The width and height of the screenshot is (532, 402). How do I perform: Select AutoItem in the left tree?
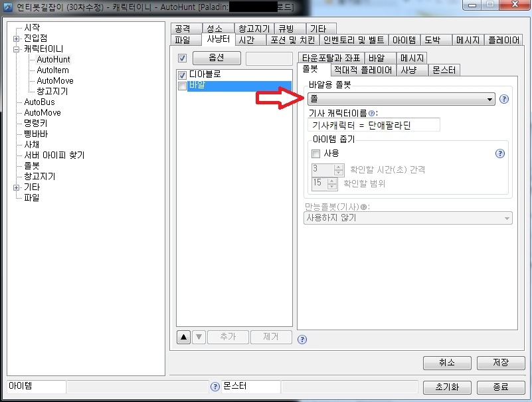52,70
